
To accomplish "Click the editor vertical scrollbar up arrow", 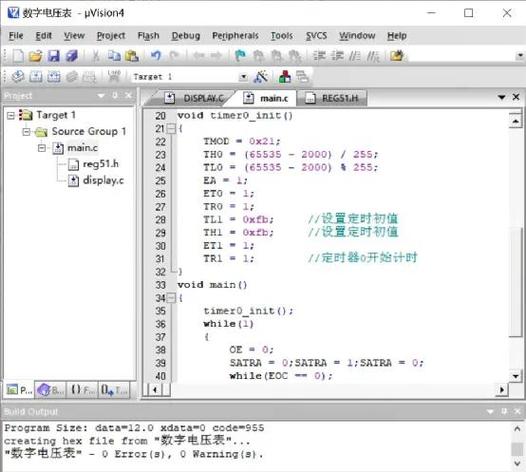I will (x=515, y=121).
